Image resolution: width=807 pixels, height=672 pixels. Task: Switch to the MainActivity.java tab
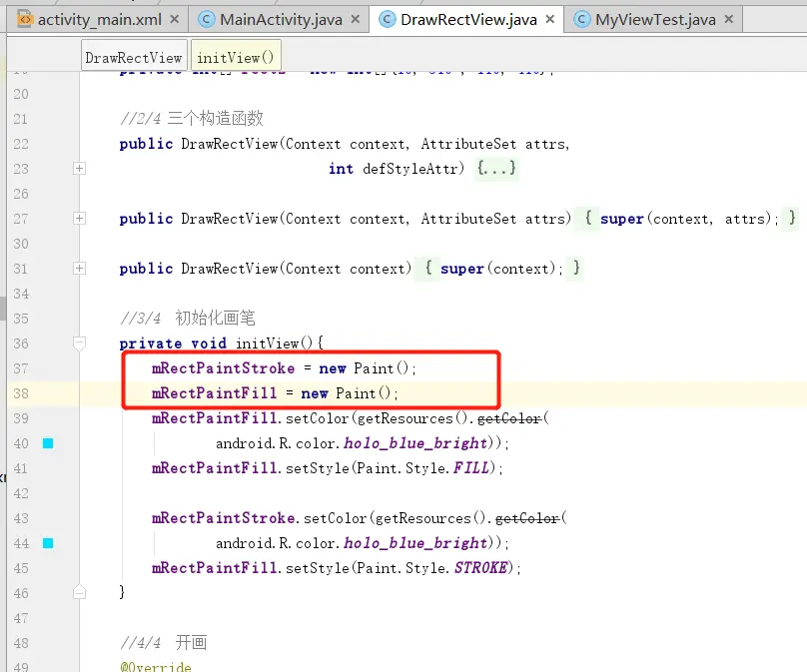(x=280, y=20)
